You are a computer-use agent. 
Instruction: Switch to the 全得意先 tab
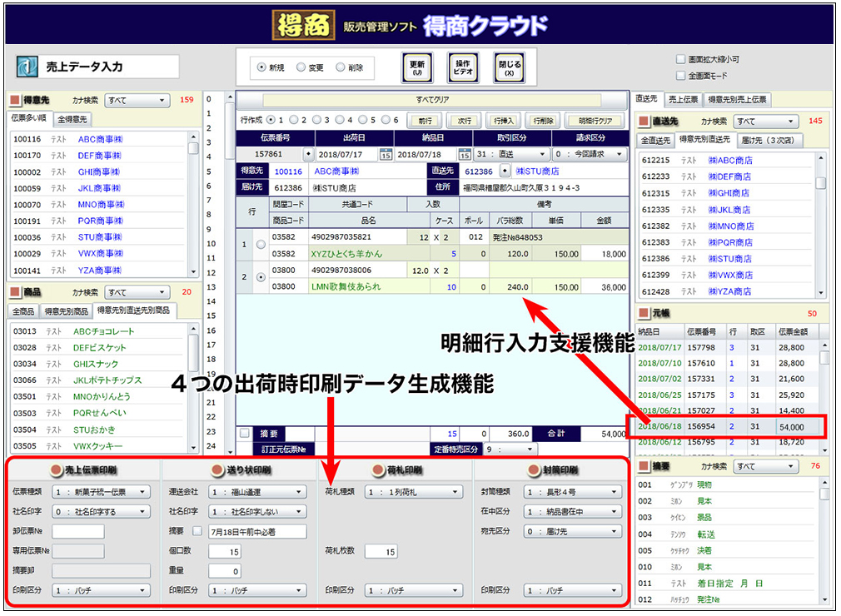(x=72, y=119)
